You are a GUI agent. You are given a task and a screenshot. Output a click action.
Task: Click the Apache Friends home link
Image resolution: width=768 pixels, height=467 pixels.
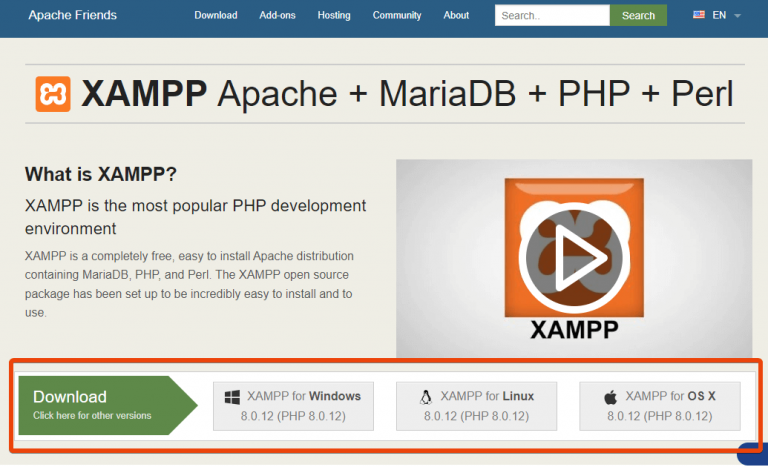72,15
